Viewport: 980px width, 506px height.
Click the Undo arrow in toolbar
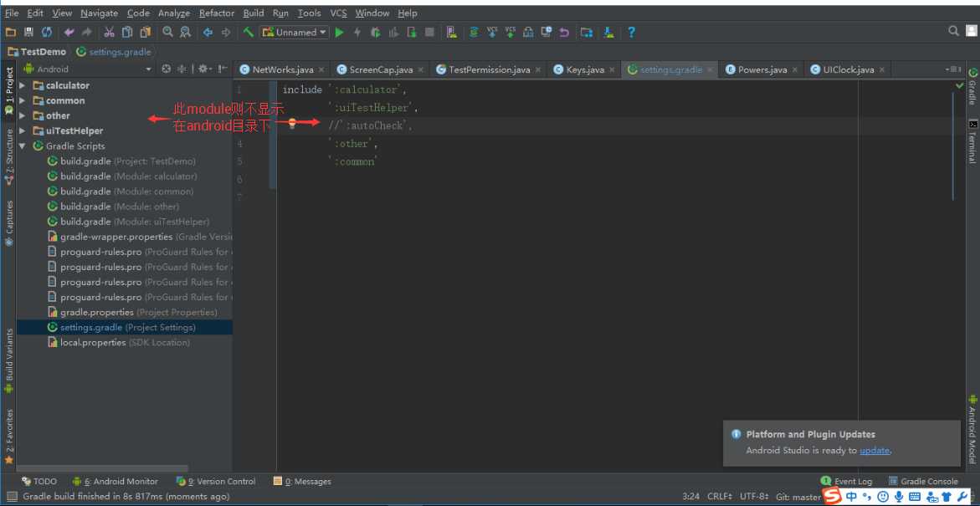coord(69,33)
